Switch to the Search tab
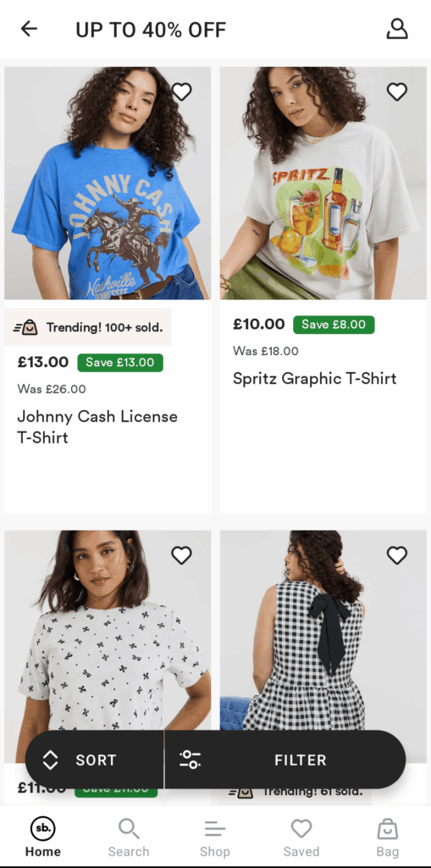Screen dimensions: 431x868 [129, 837]
